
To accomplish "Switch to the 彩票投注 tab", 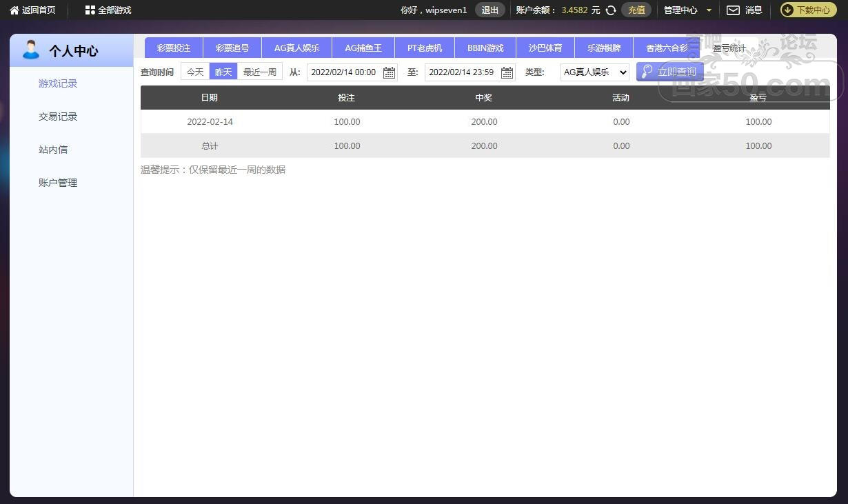I will click(173, 48).
